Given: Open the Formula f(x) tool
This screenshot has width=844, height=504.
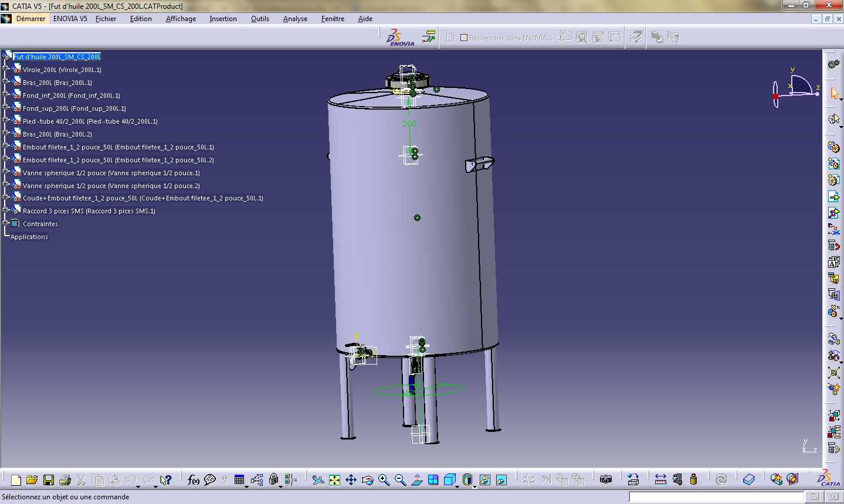Looking at the screenshot, I should point(193,480).
